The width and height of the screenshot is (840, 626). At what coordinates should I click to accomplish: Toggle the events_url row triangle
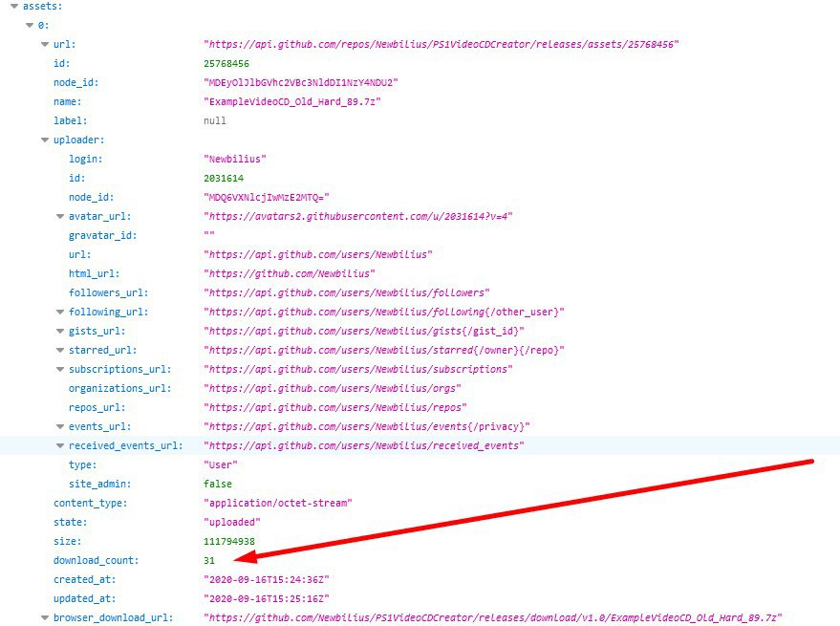tap(60, 426)
